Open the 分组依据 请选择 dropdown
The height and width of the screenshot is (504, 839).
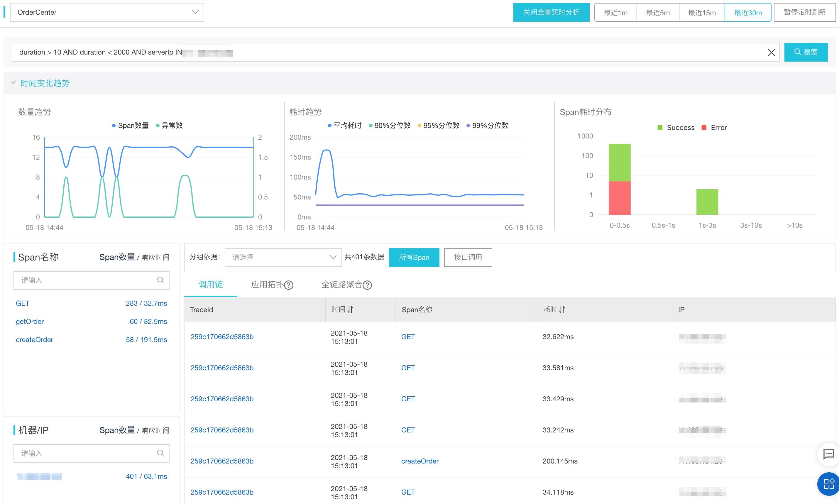click(x=283, y=258)
